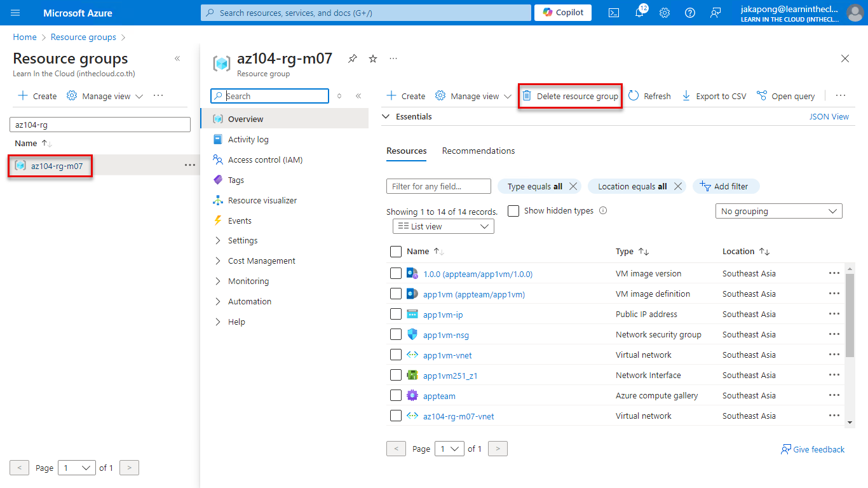Focus the Filter for any field box

click(x=438, y=186)
